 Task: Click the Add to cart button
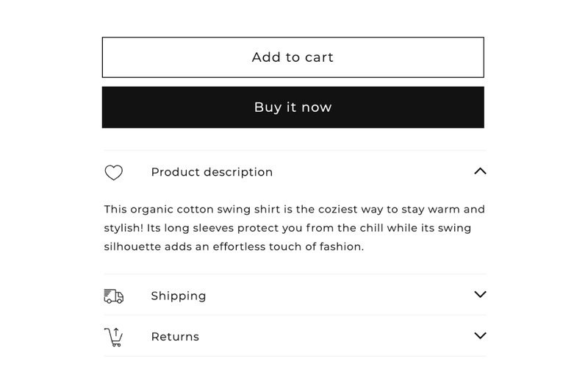coord(293,57)
